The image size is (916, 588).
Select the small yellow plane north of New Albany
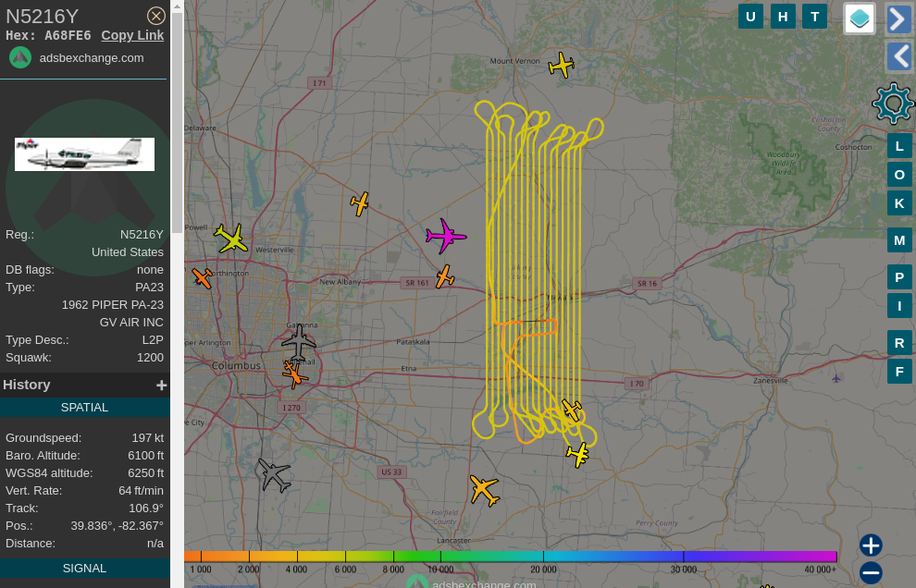(360, 203)
